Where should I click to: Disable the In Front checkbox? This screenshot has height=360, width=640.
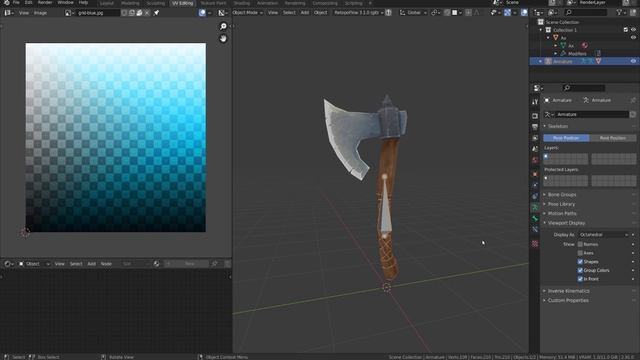coord(580,279)
